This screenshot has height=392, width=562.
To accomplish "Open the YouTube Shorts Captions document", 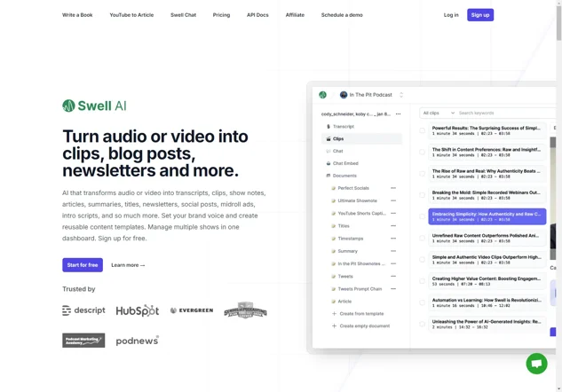I will pos(361,214).
